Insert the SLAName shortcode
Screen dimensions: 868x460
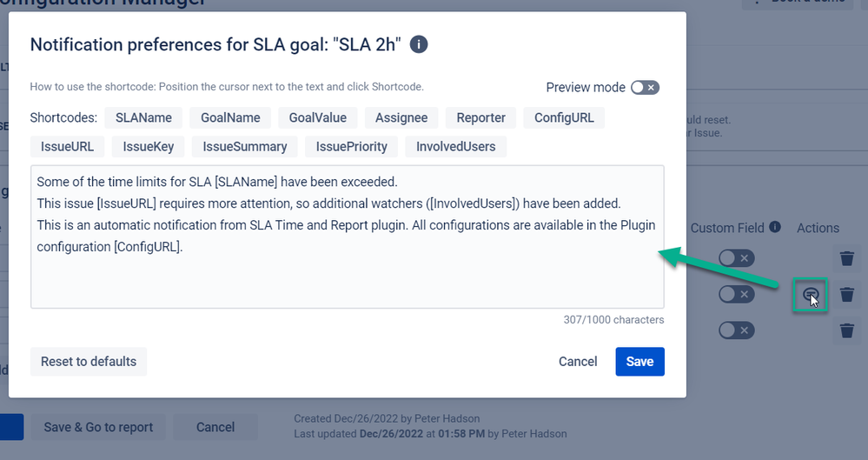pyautogui.click(x=143, y=117)
